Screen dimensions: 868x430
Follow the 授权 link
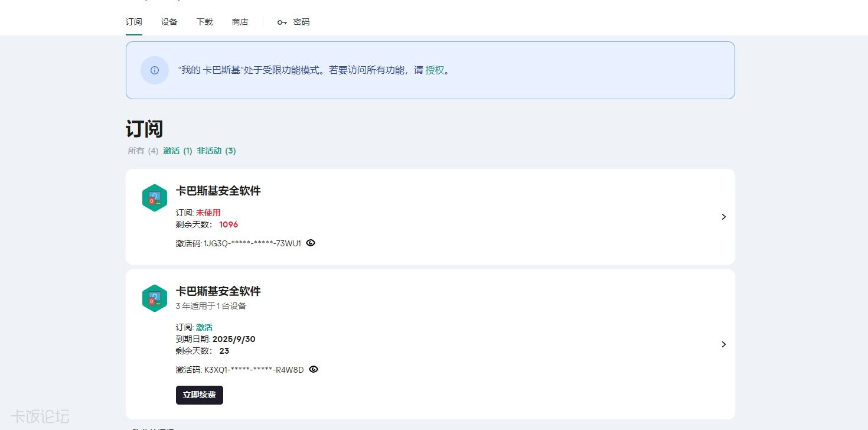click(435, 70)
